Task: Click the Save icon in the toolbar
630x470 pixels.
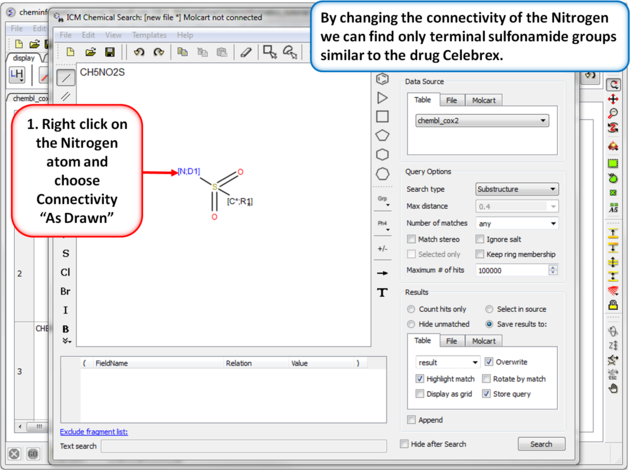Action: point(110,52)
